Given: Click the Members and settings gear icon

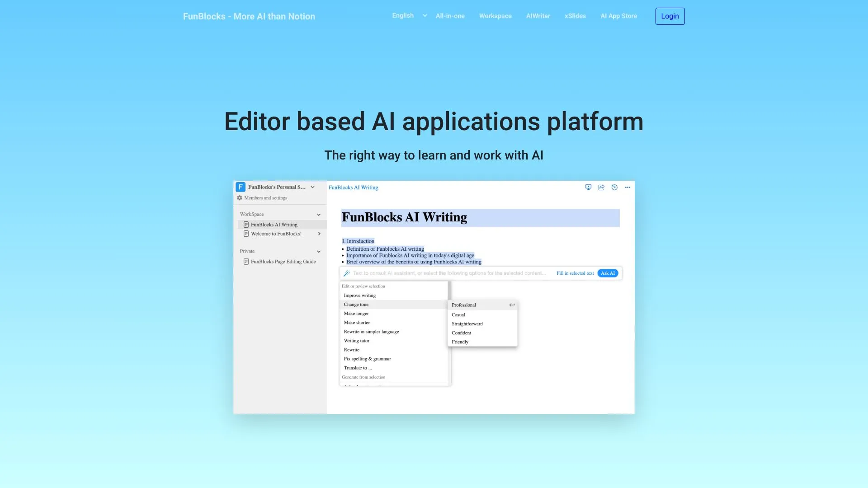Looking at the screenshot, I should [x=240, y=198].
